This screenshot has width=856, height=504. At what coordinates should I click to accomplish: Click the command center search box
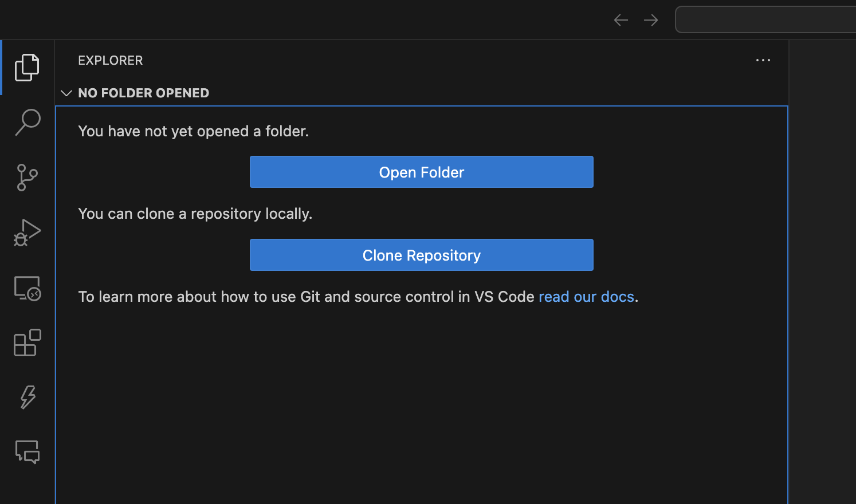coord(765,20)
